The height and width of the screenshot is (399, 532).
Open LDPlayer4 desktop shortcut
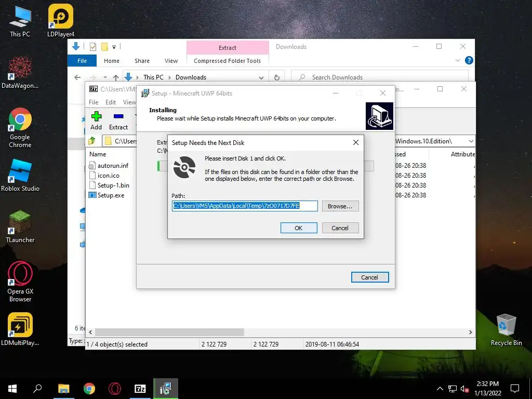[61, 21]
